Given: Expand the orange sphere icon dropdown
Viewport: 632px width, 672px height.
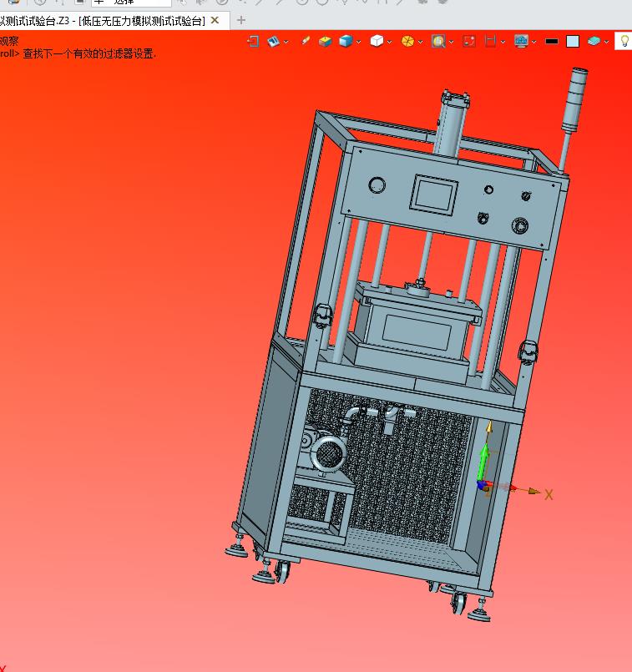Looking at the screenshot, I should point(420,42).
